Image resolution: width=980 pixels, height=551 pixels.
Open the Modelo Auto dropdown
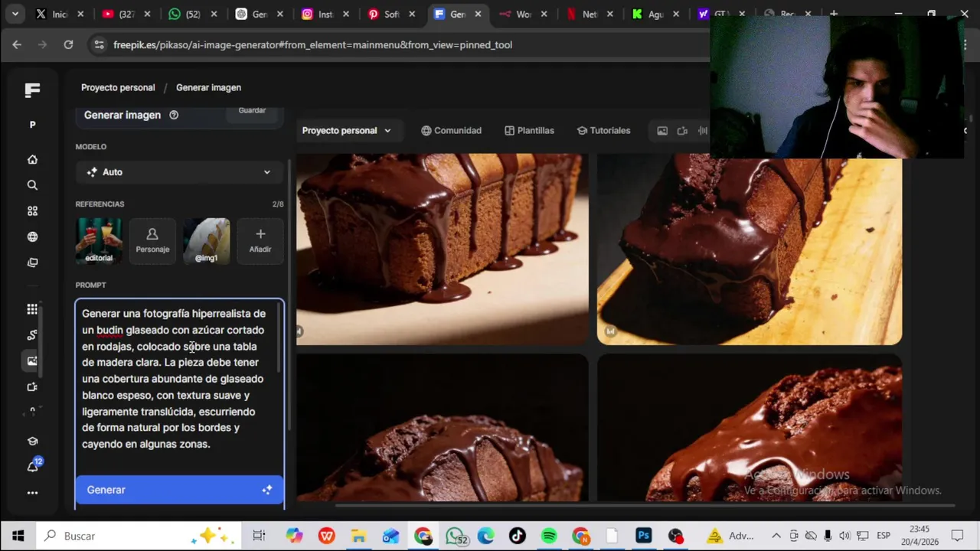[x=179, y=172]
